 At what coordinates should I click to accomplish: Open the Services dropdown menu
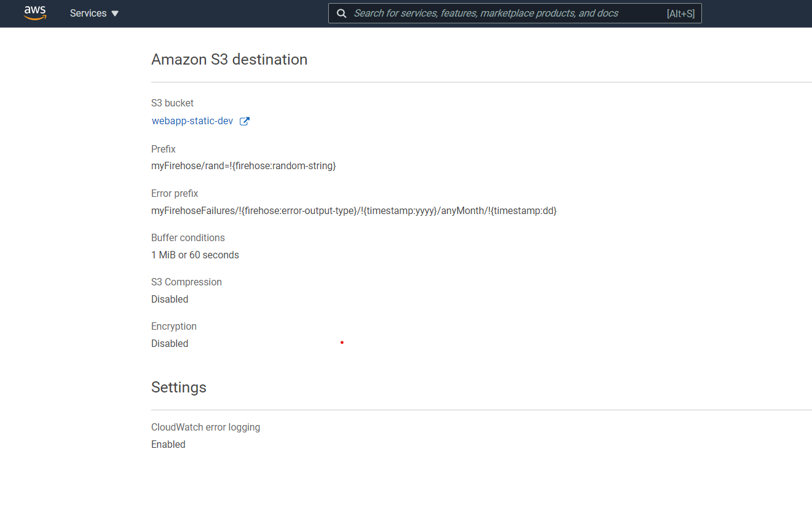click(94, 14)
